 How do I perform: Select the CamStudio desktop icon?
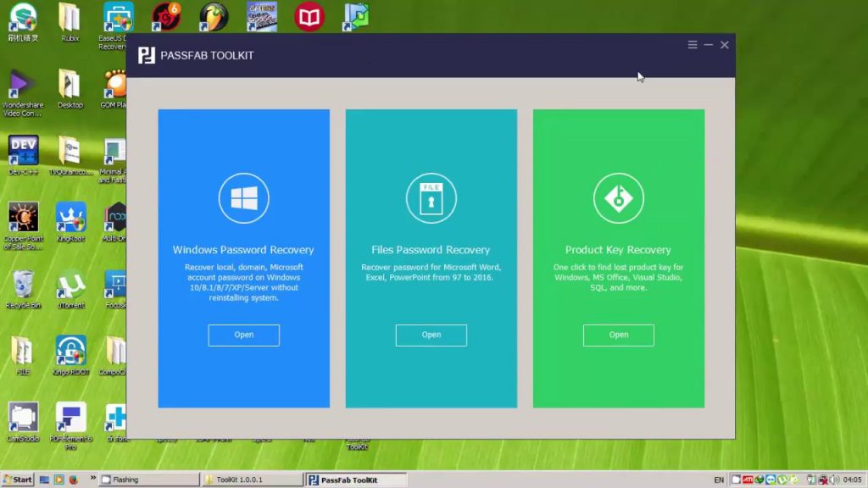[23, 422]
